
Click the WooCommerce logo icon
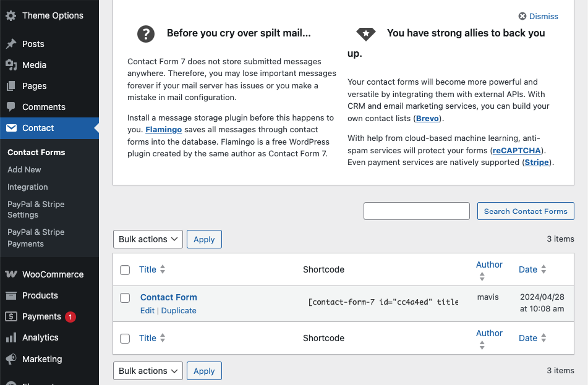coord(11,274)
